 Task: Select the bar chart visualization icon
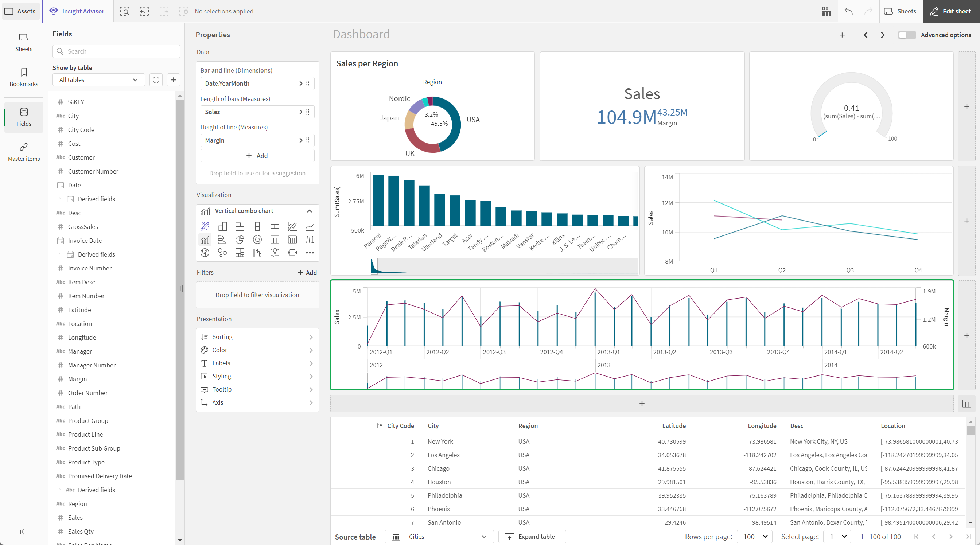[222, 226]
